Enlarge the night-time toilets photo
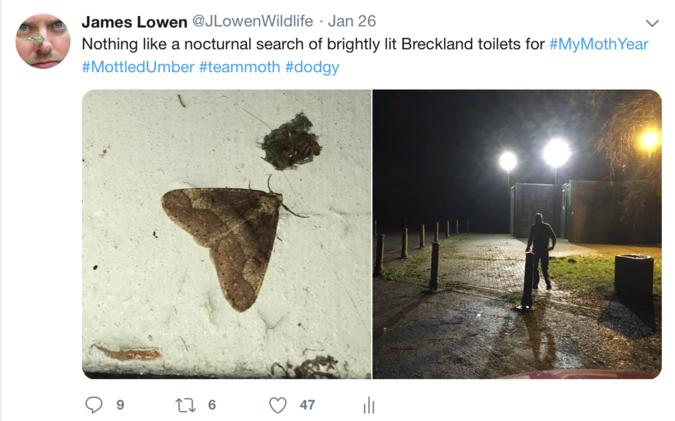675x421 pixels. pyautogui.click(x=517, y=234)
